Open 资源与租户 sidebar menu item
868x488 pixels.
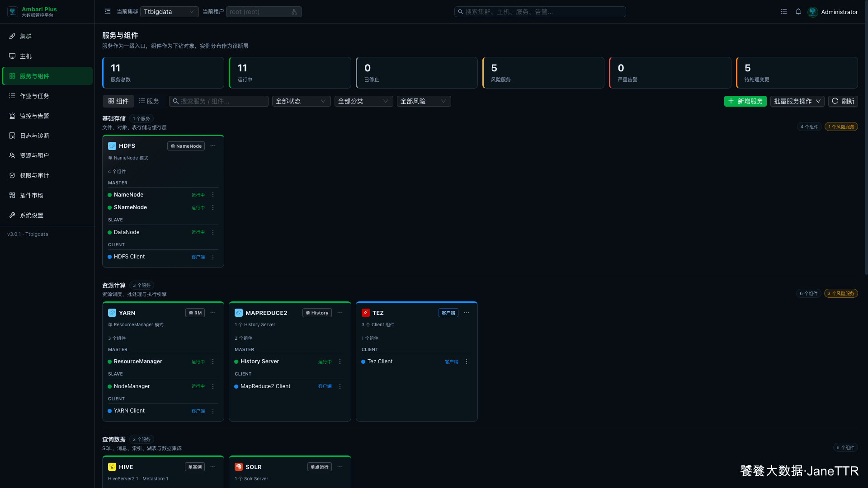click(x=47, y=155)
